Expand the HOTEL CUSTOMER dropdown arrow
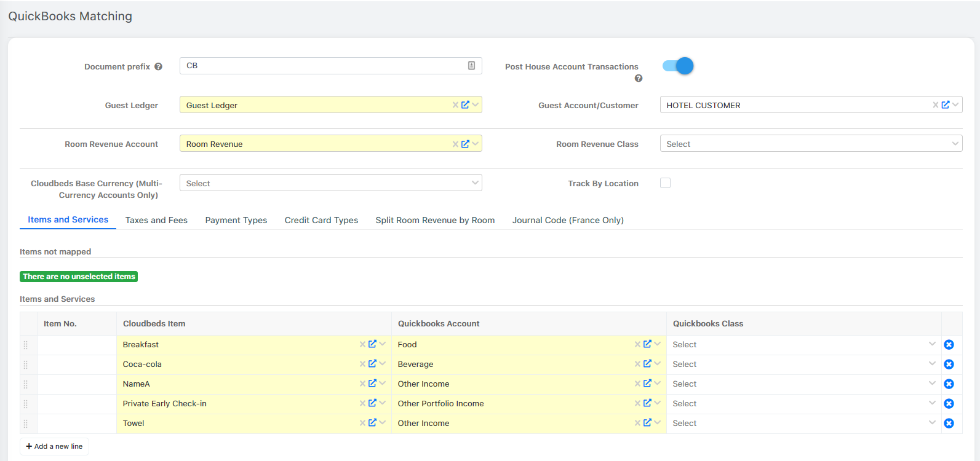This screenshot has width=980, height=461. [955, 105]
